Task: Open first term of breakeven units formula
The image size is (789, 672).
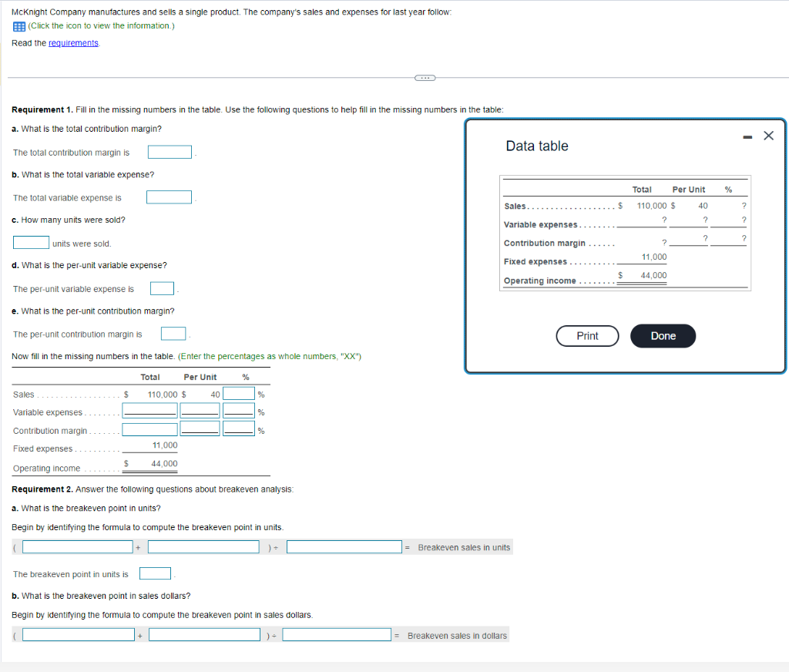Action: pos(78,546)
